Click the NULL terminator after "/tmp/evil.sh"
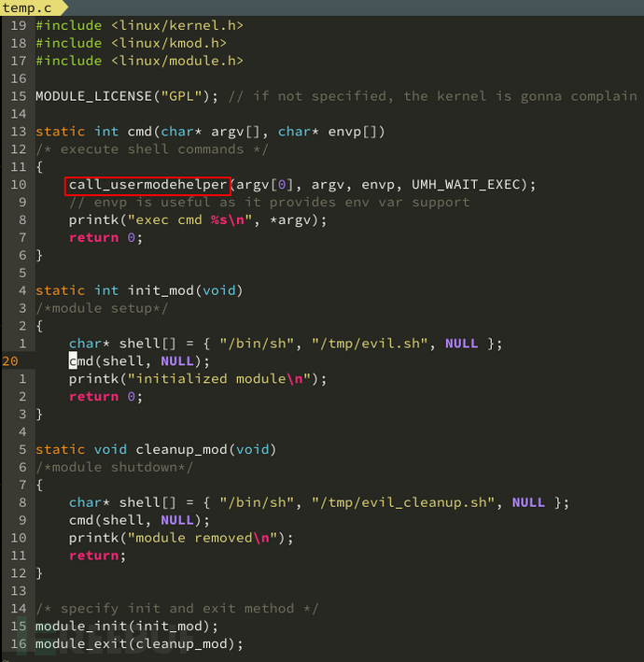Image resolution: width=644 pixels, height=662 pixels. tap(461, 345)
